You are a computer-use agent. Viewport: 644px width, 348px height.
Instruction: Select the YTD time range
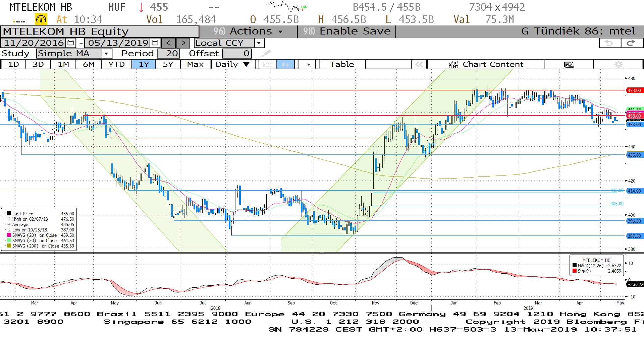click(x=116, y=64)
